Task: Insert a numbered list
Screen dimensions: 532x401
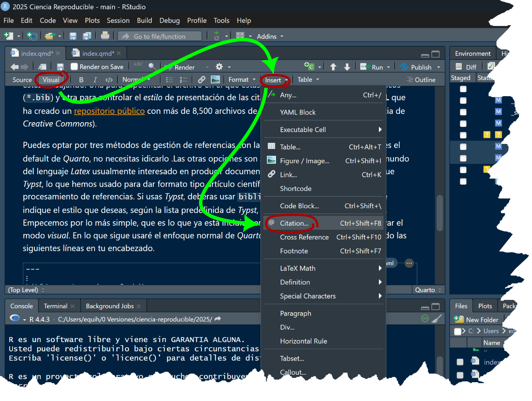Action: pyautogui.click(x=183, y=80)
